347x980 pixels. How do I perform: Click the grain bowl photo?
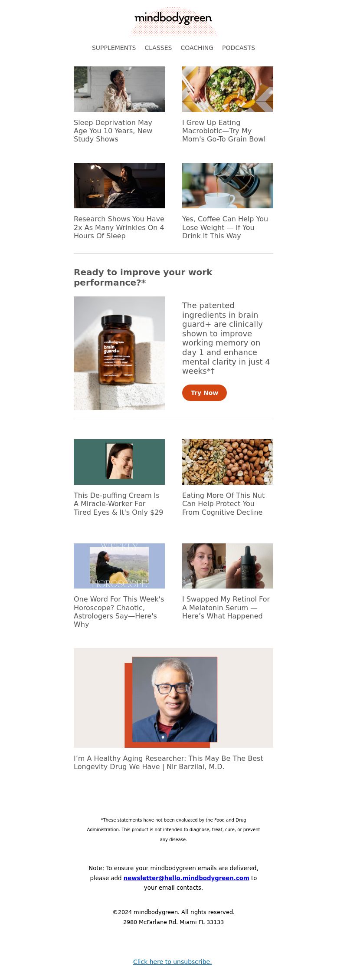(228, 89)
